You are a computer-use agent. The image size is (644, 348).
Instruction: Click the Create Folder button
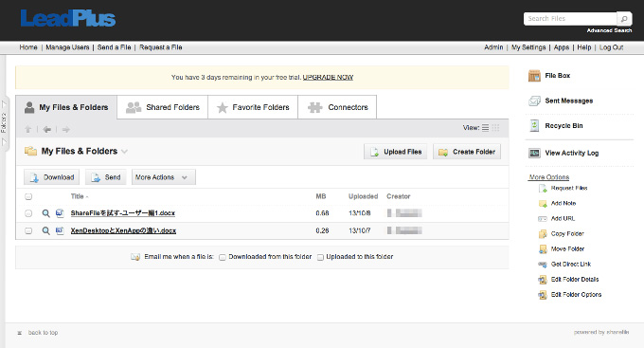467,152
